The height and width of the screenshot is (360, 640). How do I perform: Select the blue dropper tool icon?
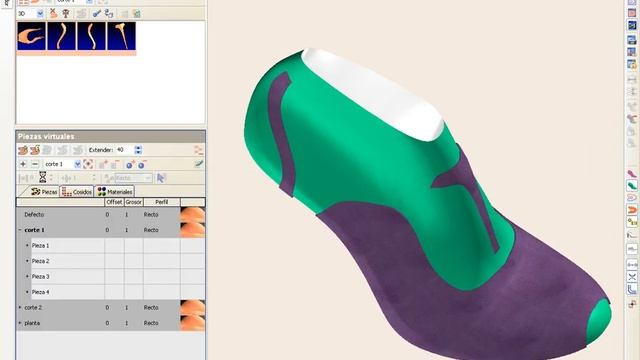click(97, 13)
